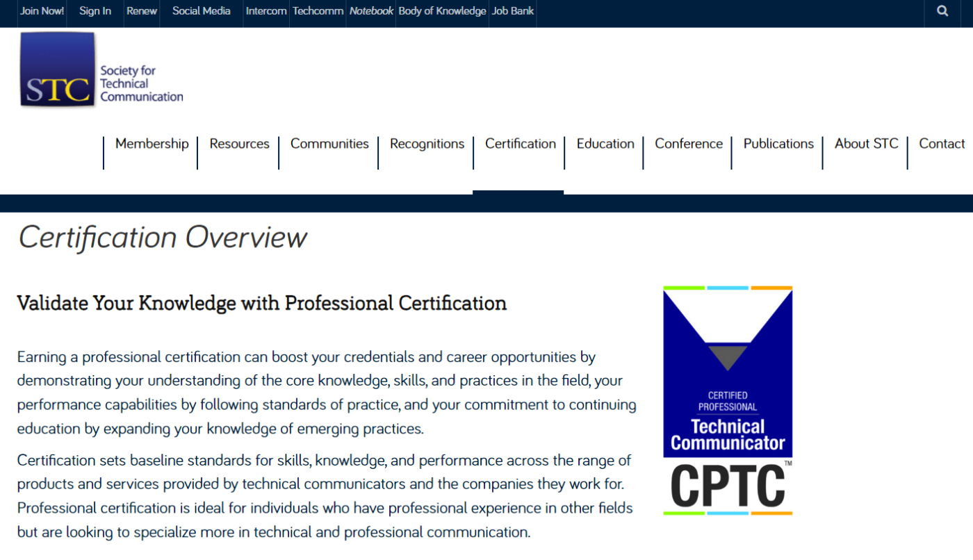Select the Certification menu item
The width and height of the screenshot is (973, 560).
click(x=521, y=144)
